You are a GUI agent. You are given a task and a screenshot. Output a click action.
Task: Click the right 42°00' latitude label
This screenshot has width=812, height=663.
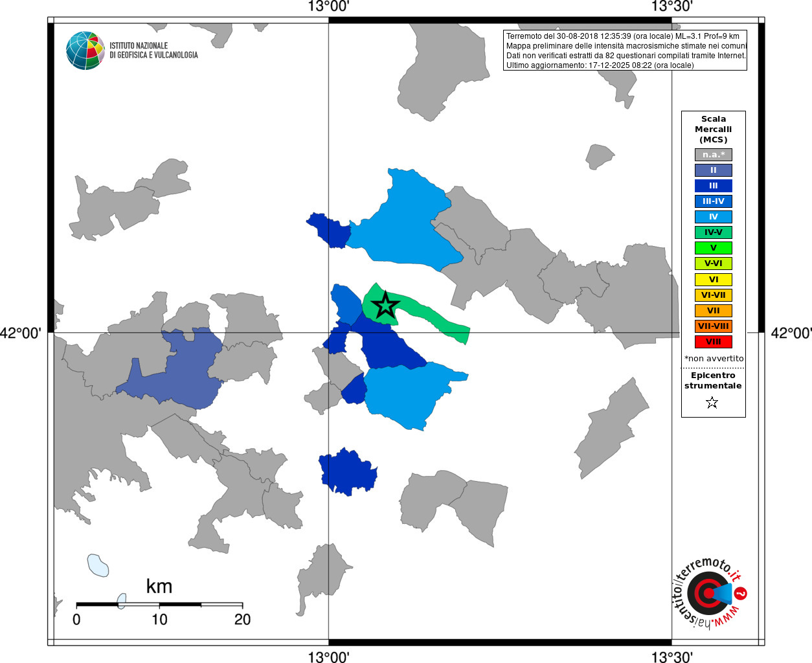coord(791,333)
